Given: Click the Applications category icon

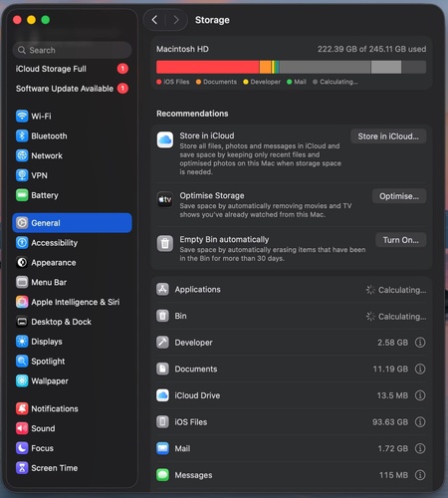Looking at the screenshot, I should tap(162, 289).
